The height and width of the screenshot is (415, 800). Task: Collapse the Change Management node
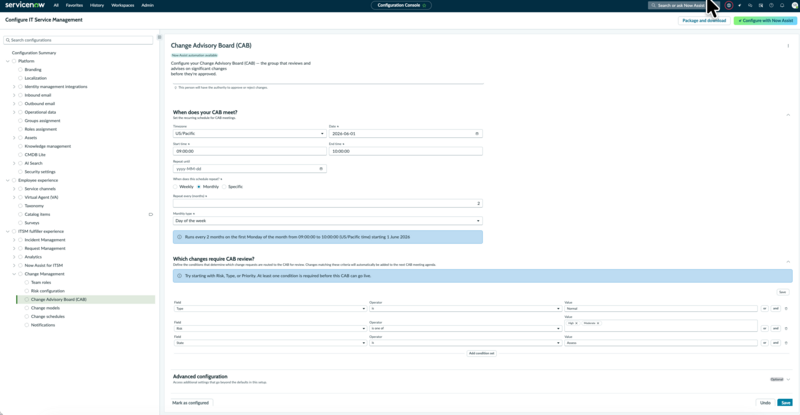[x=14, y=274]
